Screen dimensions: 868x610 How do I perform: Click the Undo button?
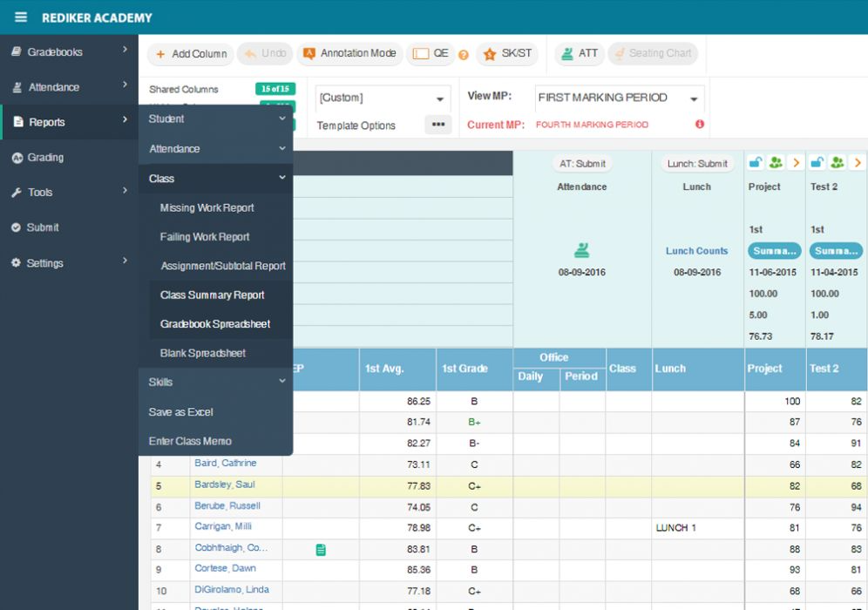(x=265, y=54)
